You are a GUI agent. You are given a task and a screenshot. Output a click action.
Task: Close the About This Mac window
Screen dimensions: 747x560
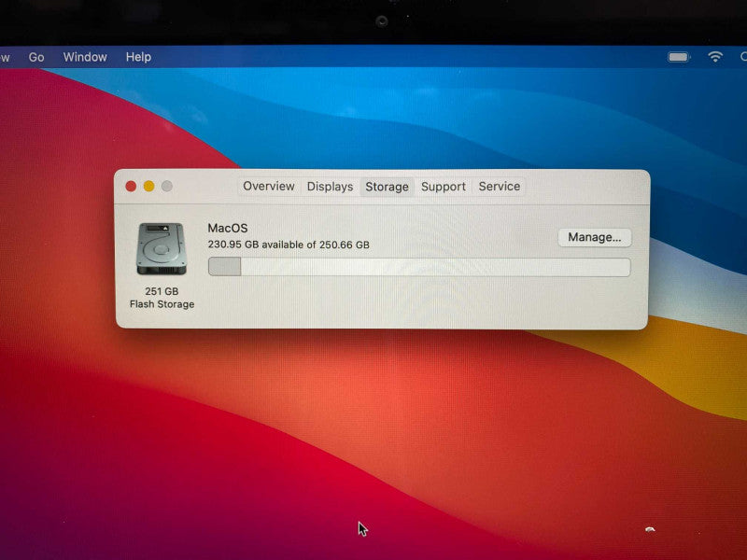pyautogui.click(x=131, y=186)
